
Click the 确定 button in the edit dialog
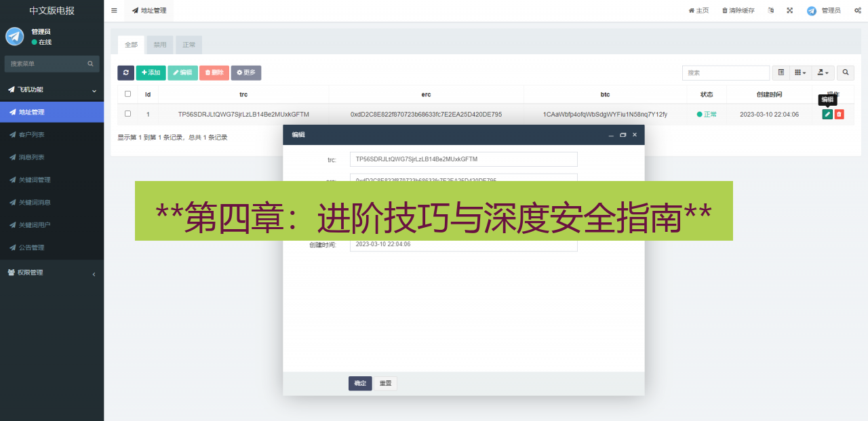click(360, 383)
